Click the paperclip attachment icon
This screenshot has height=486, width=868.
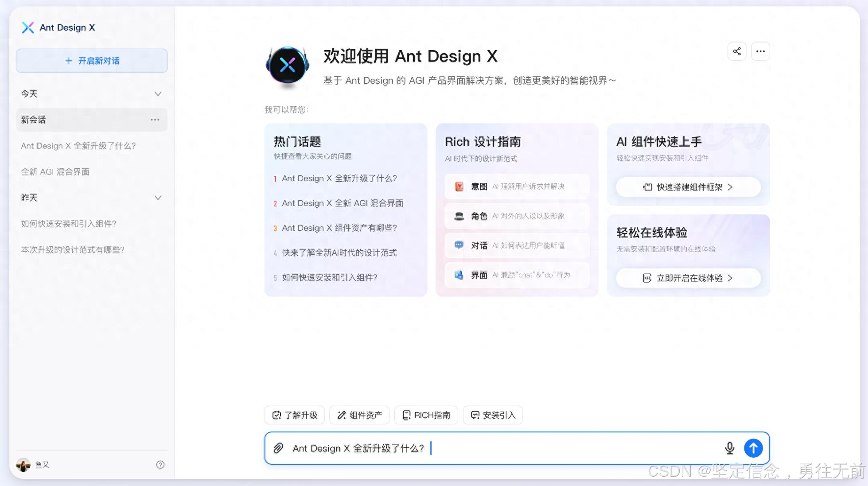tap(278, 448)
